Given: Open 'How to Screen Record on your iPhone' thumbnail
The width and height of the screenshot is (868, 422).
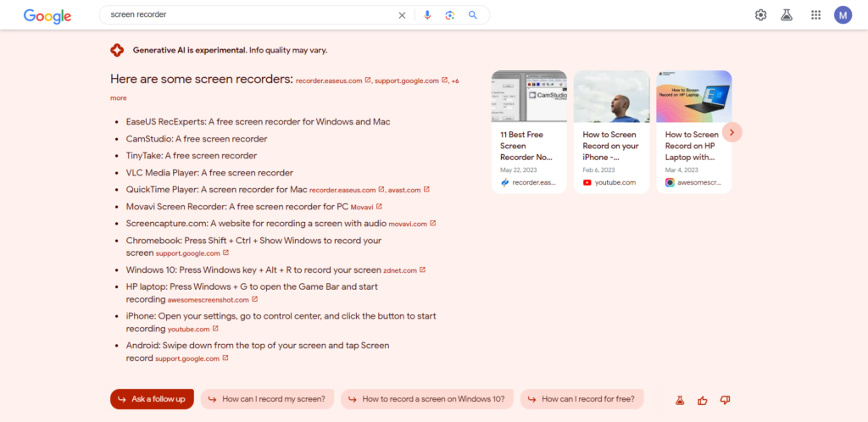Looking at the screenshot, I should (612, 97).
